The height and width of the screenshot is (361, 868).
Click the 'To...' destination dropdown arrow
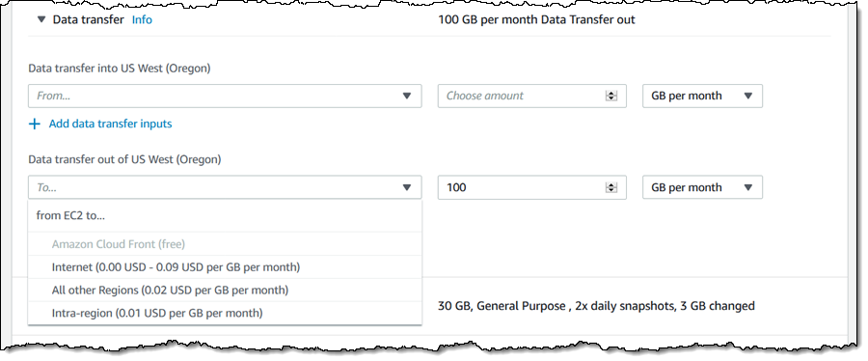pyautogui.click(x=407, y=187)
